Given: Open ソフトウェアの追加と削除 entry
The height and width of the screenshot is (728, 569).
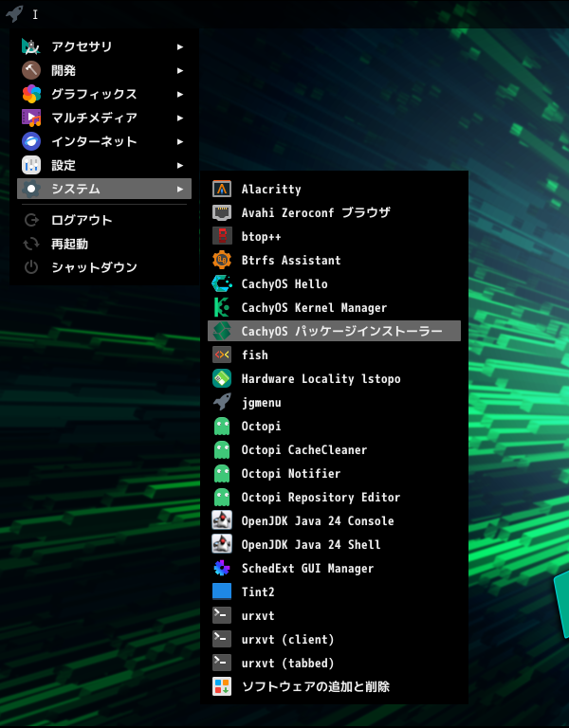Looking at the screenshot, I should (x=334, y=686).
